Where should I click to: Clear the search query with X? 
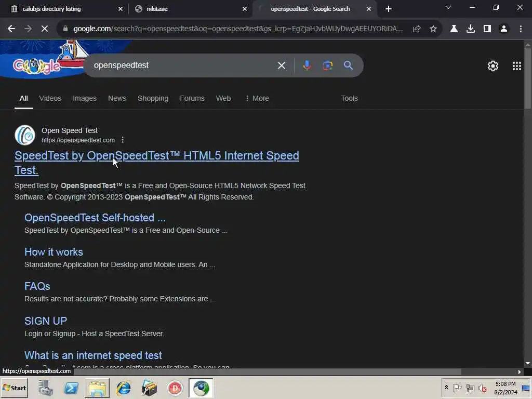click(281, 65)
